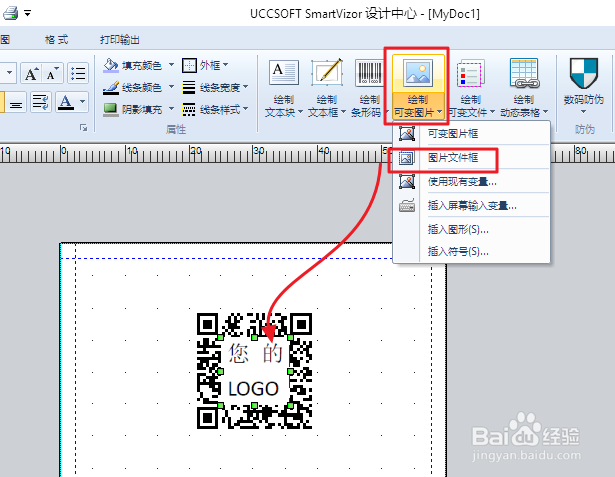The image size is (615, 477).
Task: Open the 属性 group dialog launcher
Action: [84, 127]
